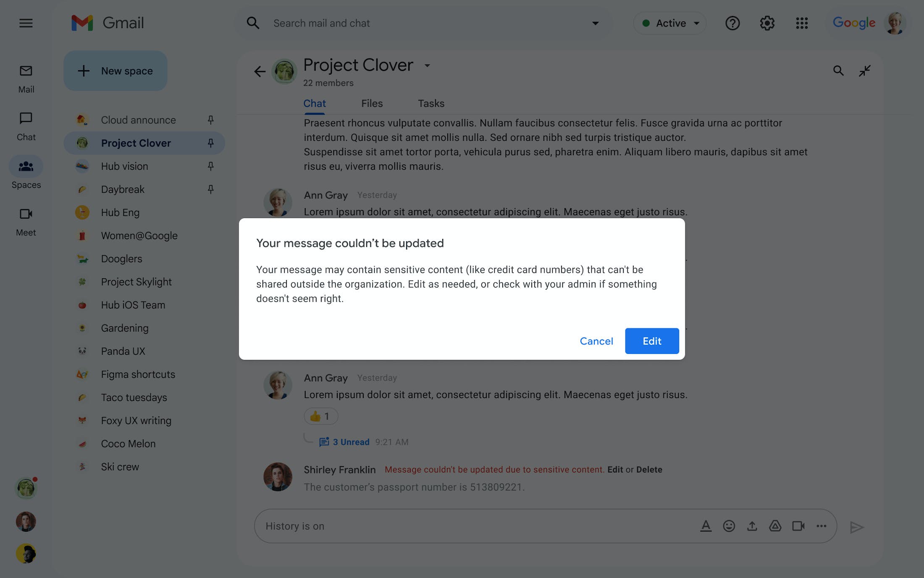Click the Edit button in the dialog
Viewport: 924px width, 578px height.
652,341
